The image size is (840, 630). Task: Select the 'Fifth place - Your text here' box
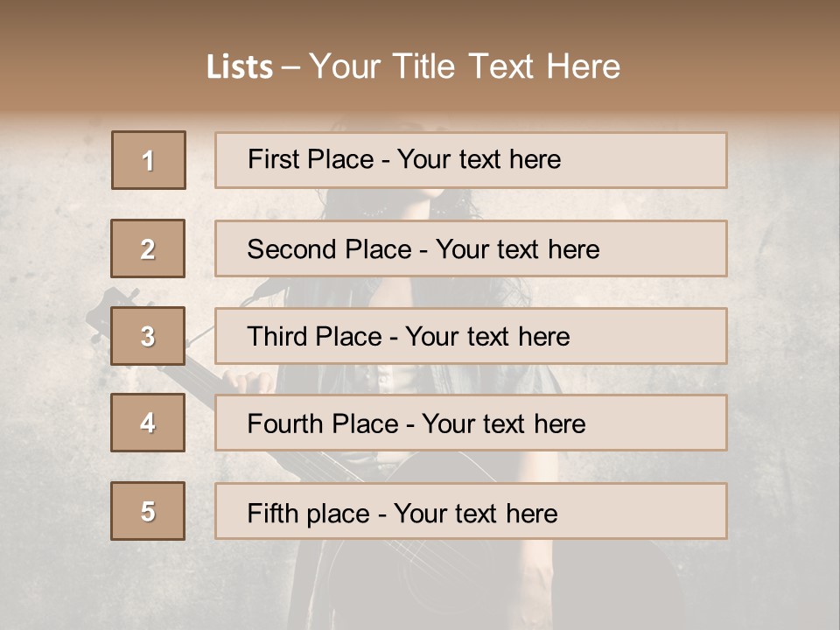tap(471, 512)
